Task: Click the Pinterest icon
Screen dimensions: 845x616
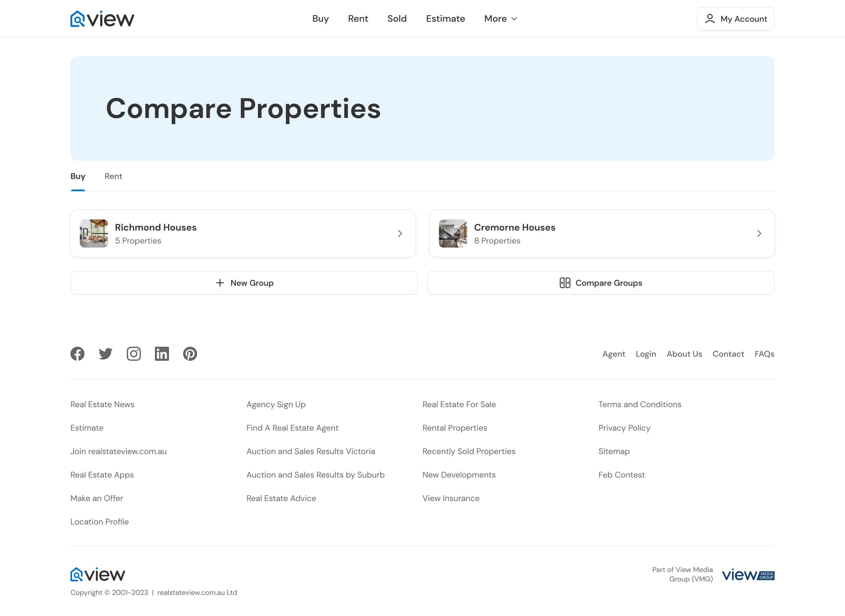Action: (190, 353)
